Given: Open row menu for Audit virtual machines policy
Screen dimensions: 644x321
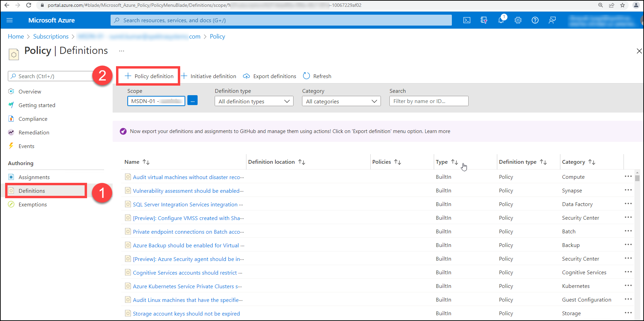Looking at the screenshot, I should (x=628, y=176).
